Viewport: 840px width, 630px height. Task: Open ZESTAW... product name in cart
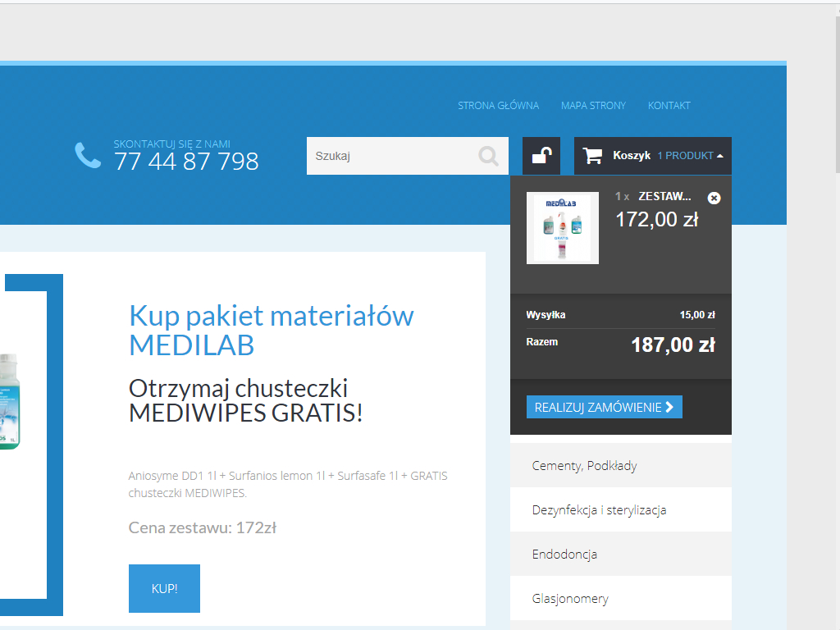tap(664, 197)
